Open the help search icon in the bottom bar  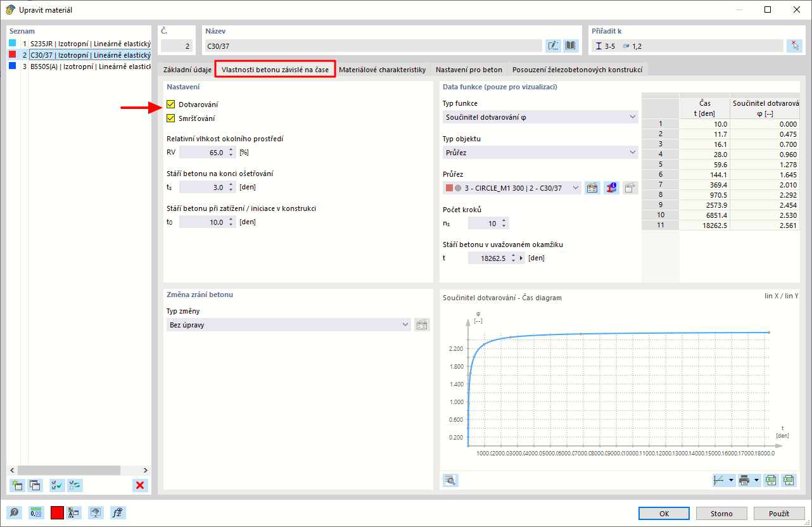14,513
